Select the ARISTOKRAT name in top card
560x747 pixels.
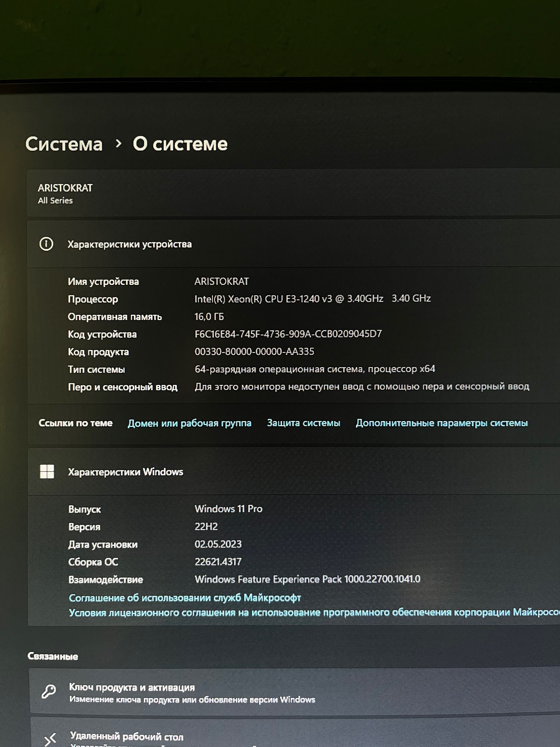point(65,188)
